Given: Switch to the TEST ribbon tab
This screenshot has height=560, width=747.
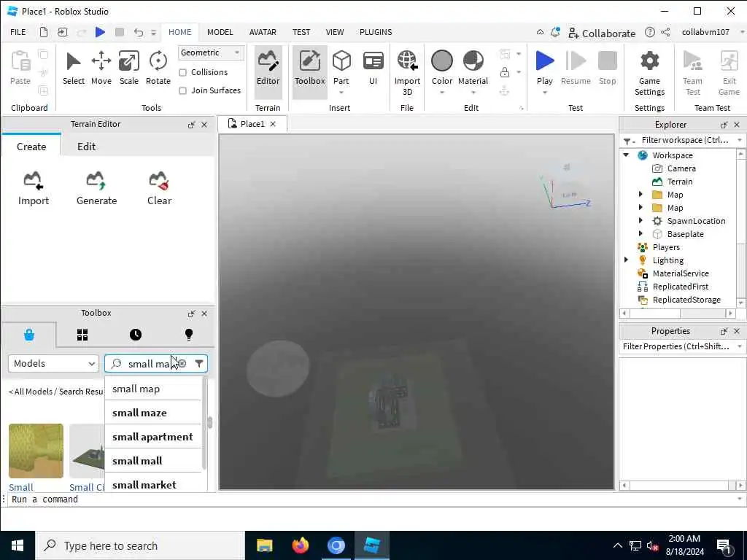Looking at the screenshot, I should point(301,32).
